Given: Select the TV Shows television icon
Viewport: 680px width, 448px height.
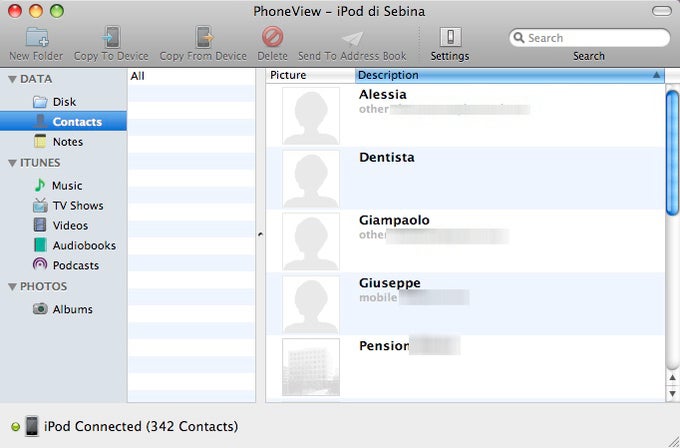Looking at the screenshot, I should pyautogui.click(x=40, y=205).
